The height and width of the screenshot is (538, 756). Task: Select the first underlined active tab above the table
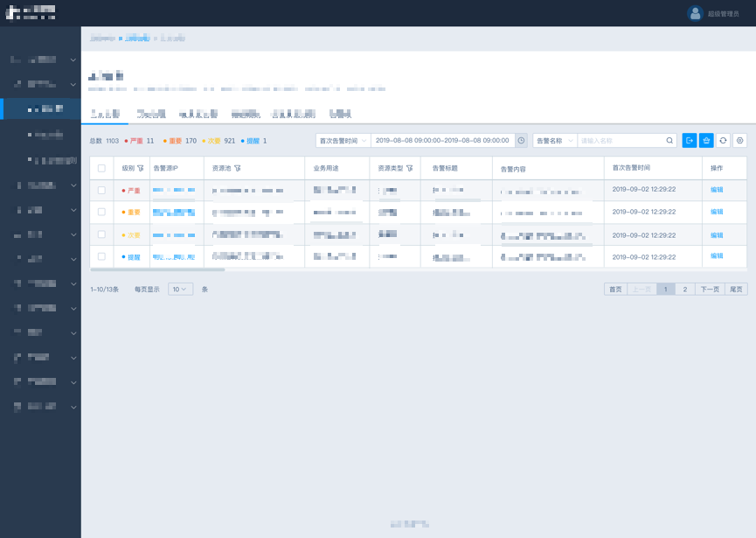105,115
